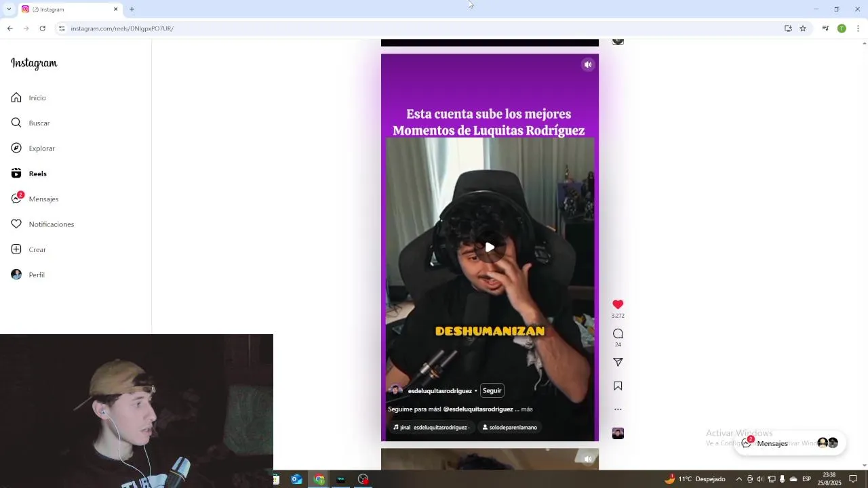Open volume control in system tray
Viewport: 868px width, 488px height.
[x=760, y=479]
